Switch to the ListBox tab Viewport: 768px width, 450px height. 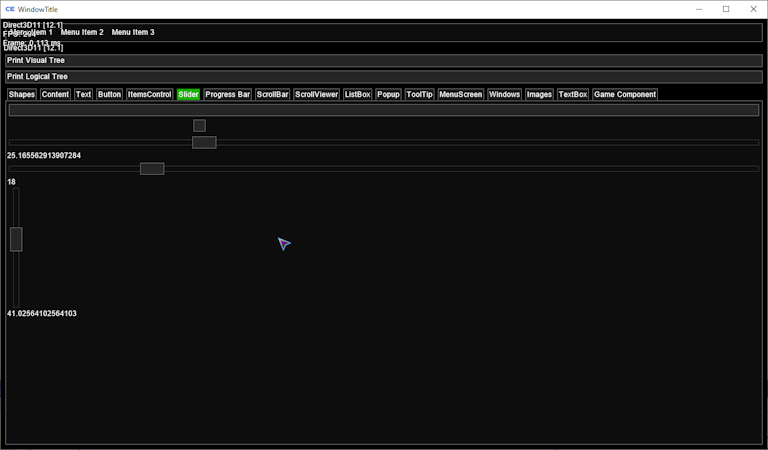(358, 94)
